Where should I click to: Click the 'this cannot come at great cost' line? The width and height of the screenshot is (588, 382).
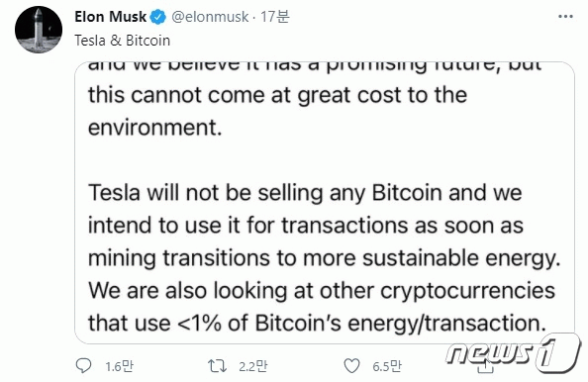pos(277,95)
